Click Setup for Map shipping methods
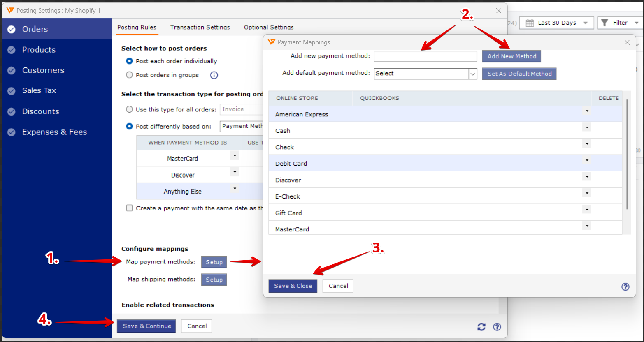 [214, 280]
